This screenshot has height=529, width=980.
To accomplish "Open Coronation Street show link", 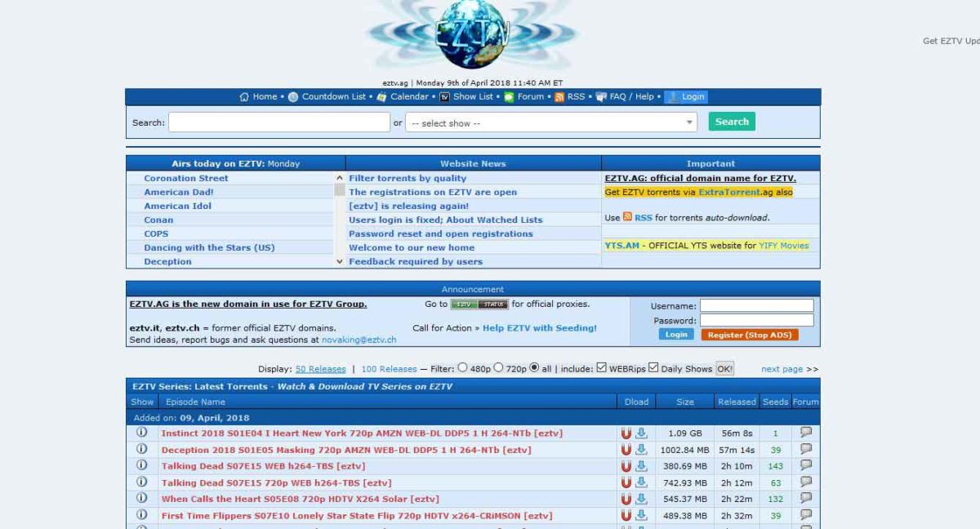I will 186,178.
